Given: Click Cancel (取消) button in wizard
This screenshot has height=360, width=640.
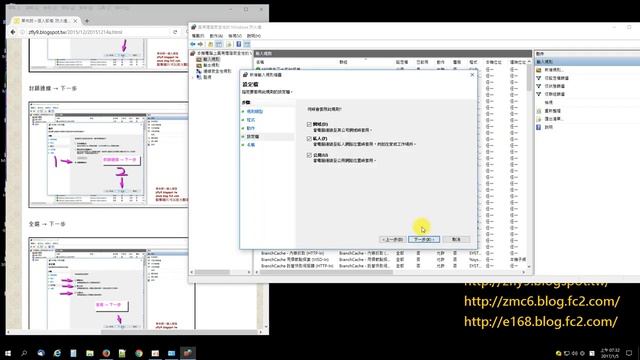Looking at the screenshot, I should (456, 240).
